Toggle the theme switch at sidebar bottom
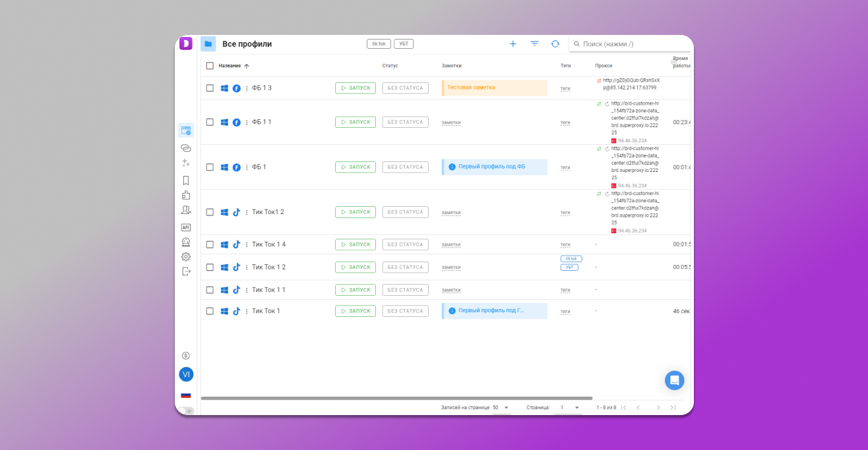Screen dimensions: 868x450 (187, 410)
